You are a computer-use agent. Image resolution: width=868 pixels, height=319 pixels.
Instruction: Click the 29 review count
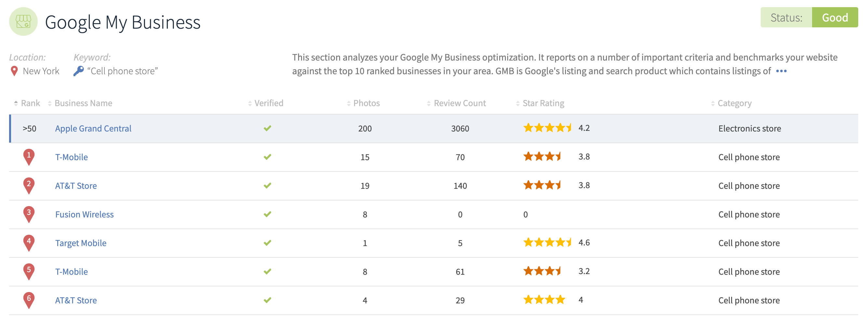(x=460, y=301)
